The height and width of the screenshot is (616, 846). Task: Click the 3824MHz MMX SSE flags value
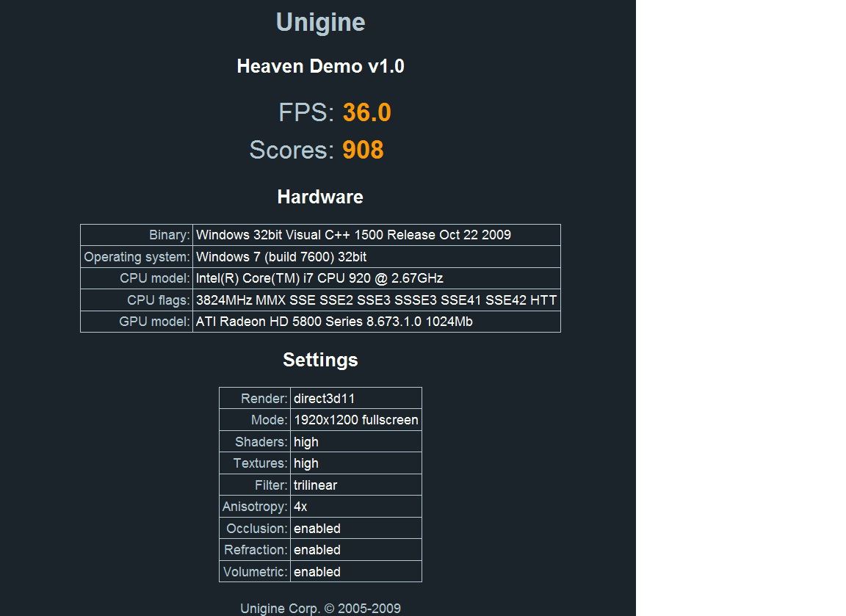click(x=377, y=300)
